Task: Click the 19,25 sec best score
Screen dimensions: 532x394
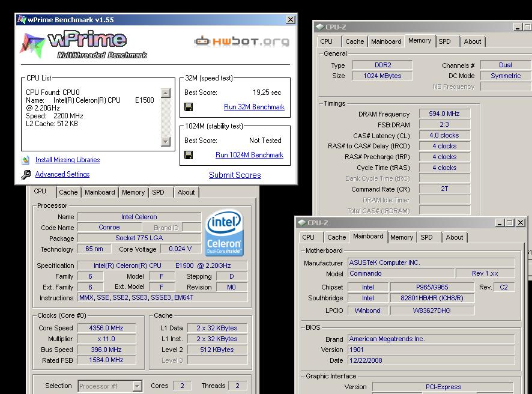Action: click(x=267, y=92)
